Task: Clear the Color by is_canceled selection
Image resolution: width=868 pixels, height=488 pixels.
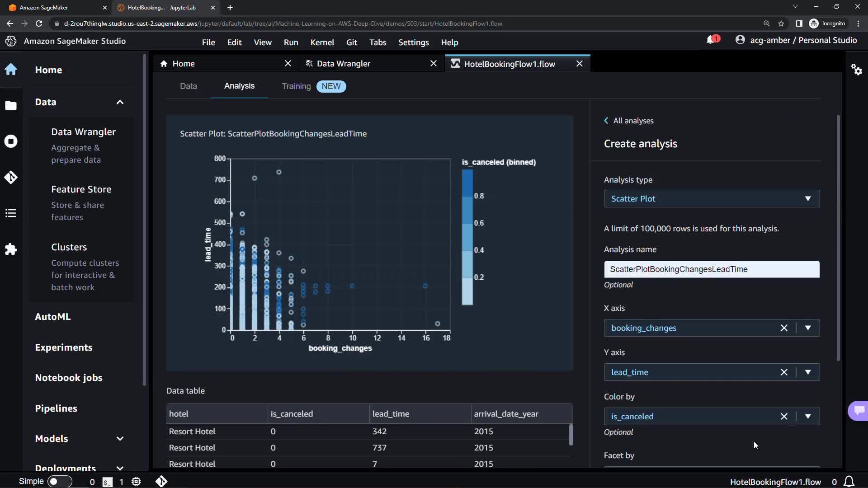Action: tap(784, 417)
